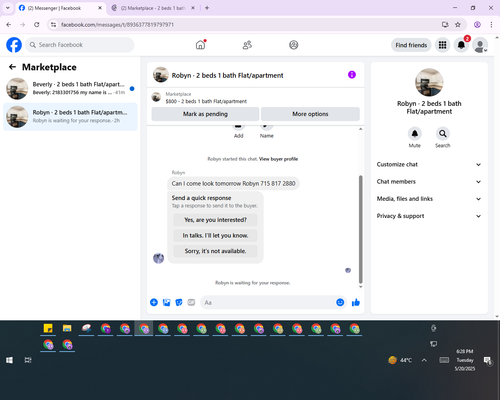Open the Groups icon in top navigation
Viewport: 500px width, 400px height.
point(293,45)
